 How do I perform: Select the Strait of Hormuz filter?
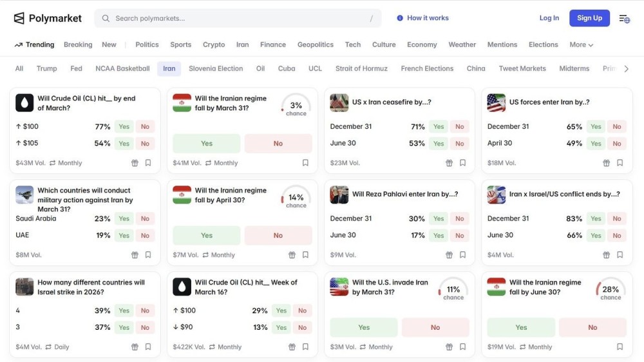pyautogui.click(x=361, y=69)
